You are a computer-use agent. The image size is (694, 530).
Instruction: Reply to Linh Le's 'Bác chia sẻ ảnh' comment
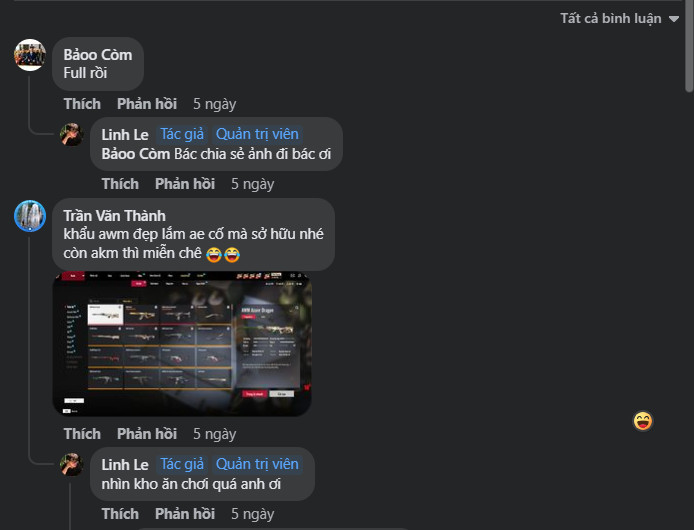click(185, 184)
